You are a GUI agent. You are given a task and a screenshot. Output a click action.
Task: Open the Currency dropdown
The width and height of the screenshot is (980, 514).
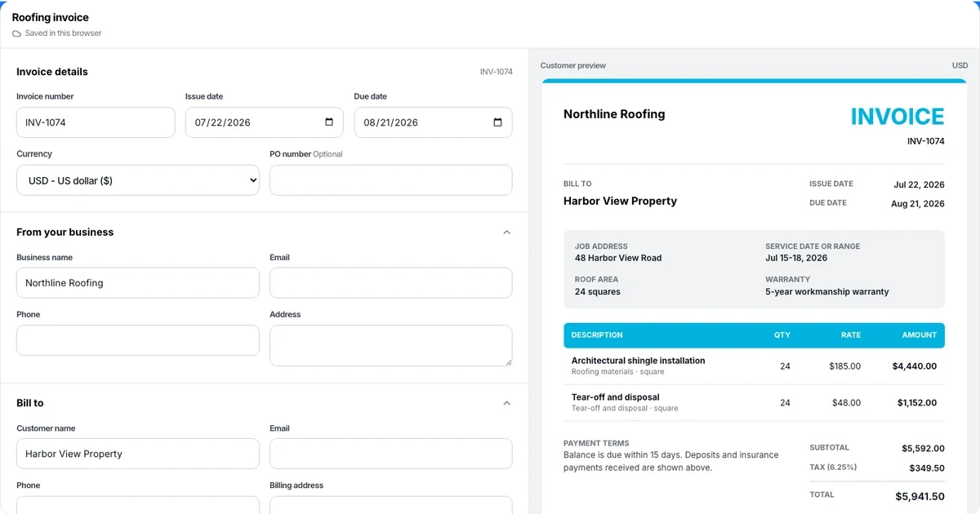(138, 180)
